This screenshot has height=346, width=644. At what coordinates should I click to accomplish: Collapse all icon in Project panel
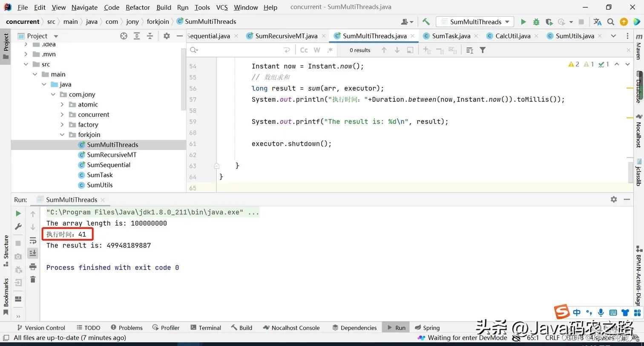[150, 36]
